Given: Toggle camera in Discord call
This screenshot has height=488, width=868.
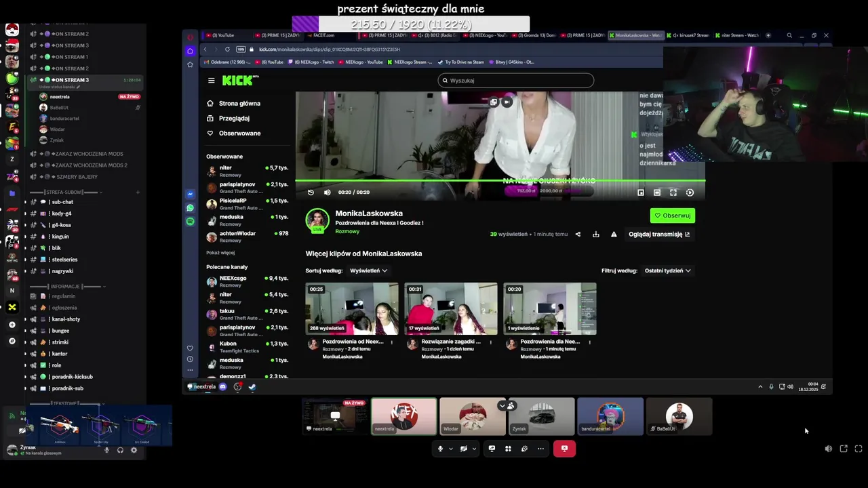Looking at the screenshot, I should coord(464,449).
